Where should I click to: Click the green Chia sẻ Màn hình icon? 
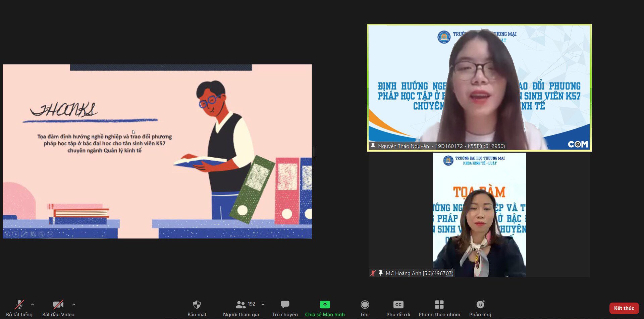tap(325, 305)
